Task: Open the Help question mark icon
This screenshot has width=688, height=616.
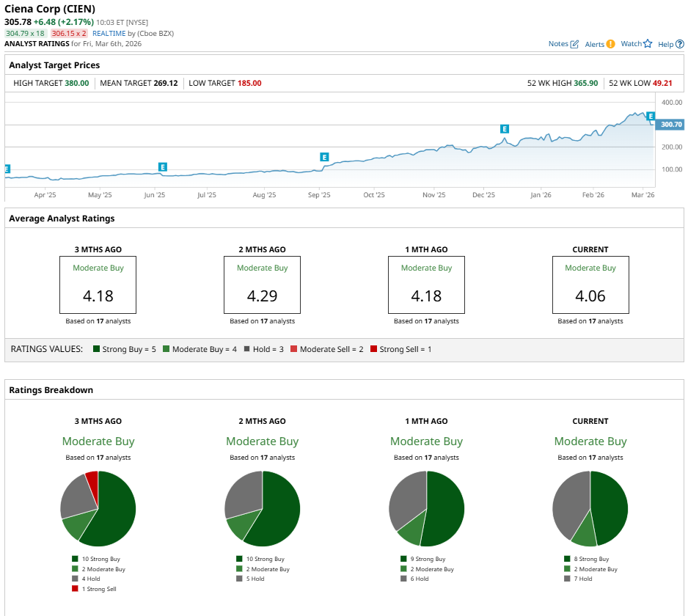Action: click(679, 44)
